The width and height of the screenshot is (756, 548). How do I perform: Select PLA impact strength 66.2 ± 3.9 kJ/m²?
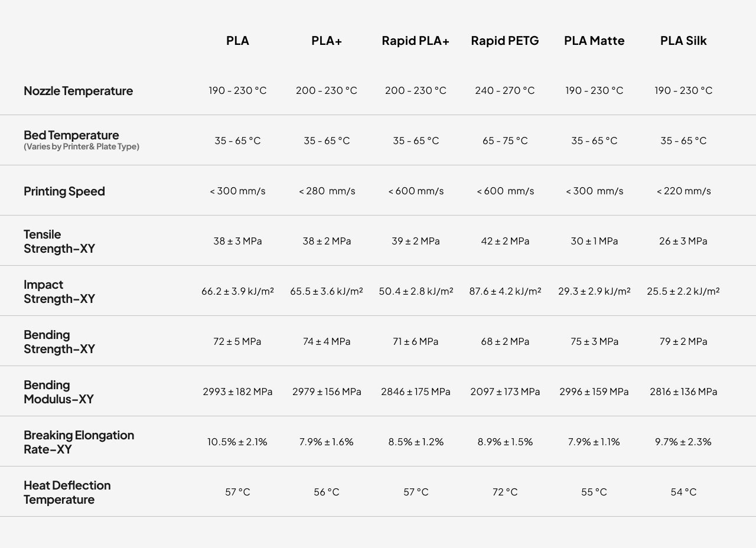tap(237, 291)
